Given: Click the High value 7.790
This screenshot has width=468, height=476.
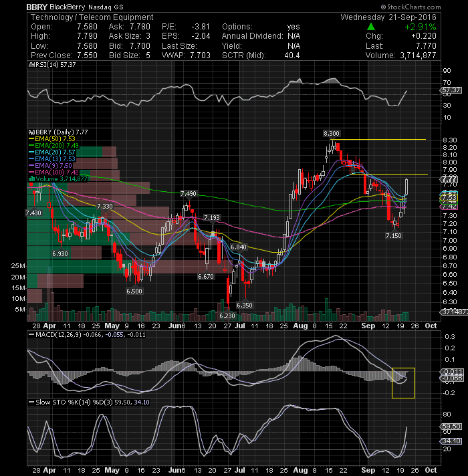Looking at the screenshot, I should point(87,36).
